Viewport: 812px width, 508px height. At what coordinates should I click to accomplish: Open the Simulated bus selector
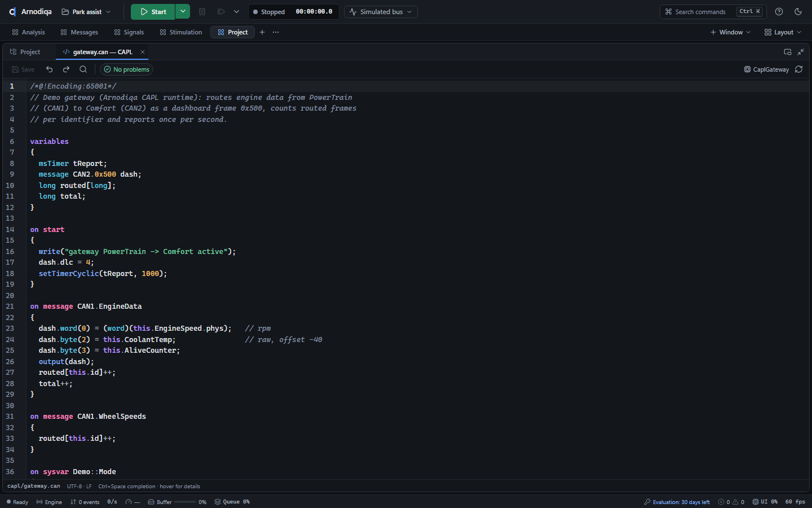381,12
